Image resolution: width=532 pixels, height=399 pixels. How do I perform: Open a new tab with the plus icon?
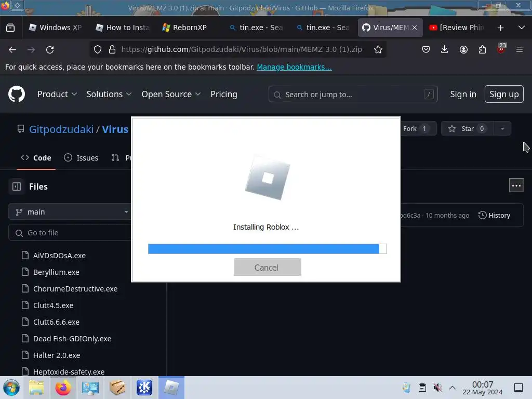click(500, 28)
